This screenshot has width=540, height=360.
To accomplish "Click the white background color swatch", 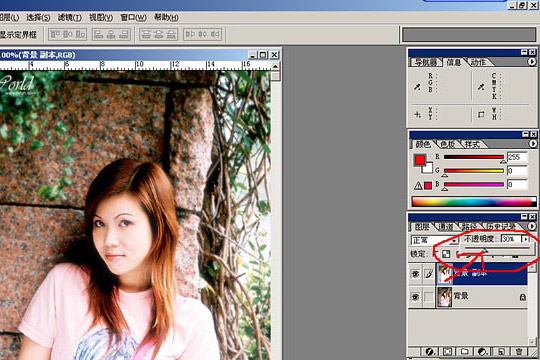I will (428, 168).
